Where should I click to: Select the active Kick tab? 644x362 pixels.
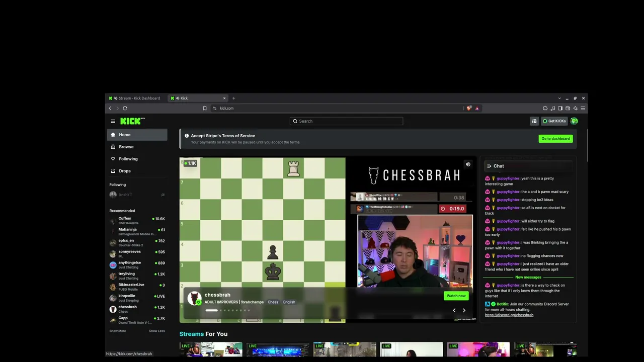[x=199, y=98]
